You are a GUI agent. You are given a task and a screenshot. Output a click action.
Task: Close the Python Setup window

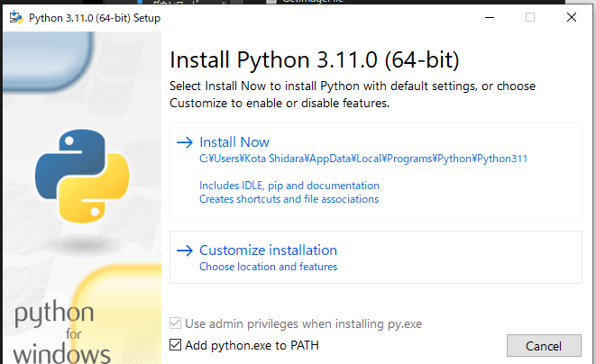click(572, 17)
